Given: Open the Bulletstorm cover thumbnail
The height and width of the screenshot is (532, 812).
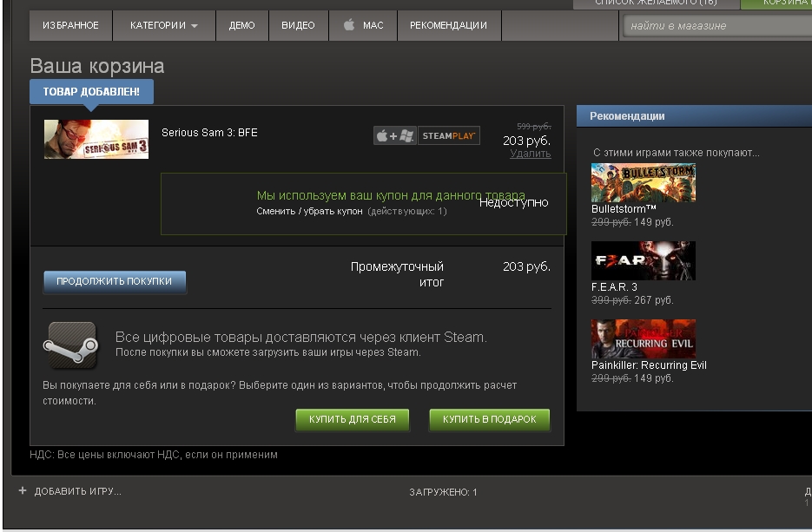Looking at the screenshot, I should click(644, 182).
